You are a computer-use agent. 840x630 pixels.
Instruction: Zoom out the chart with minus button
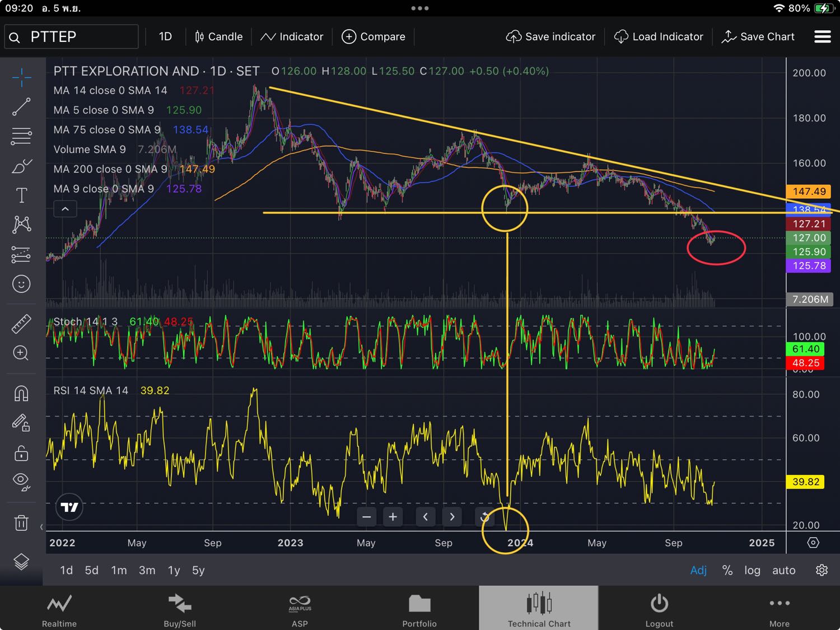(x=367, y=517)
